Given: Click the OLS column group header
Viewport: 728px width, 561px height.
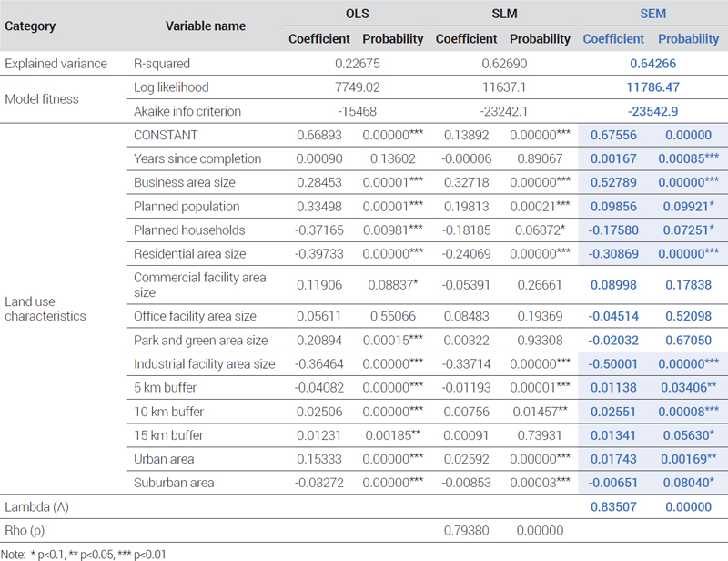Looking at the screenshot, I should pyautogui.click(x=357, y=14).
